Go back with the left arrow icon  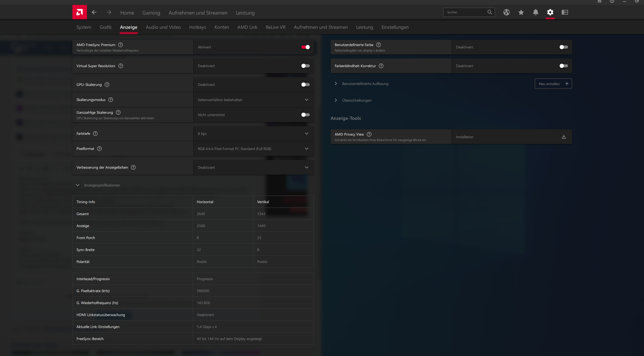point(94,12)
